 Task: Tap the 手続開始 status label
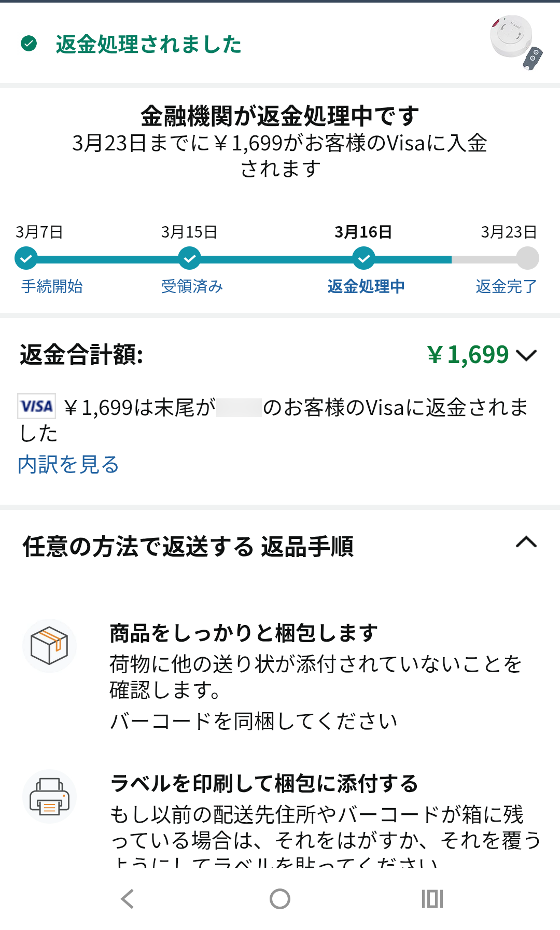click(52, 286)
